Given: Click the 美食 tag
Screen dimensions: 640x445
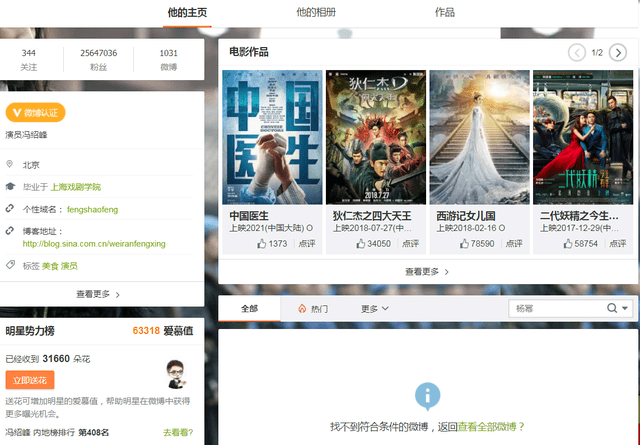Looking at the screenshot, I should 50,266.
